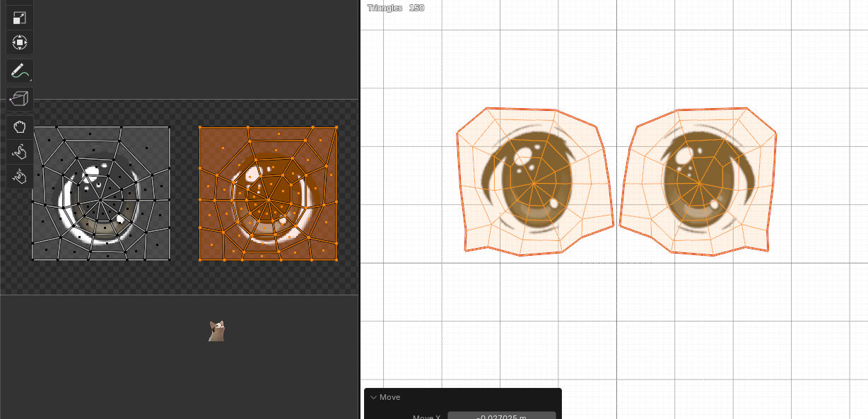Select the Scale tool in the UV toolbar

click(x=20, y=18)
